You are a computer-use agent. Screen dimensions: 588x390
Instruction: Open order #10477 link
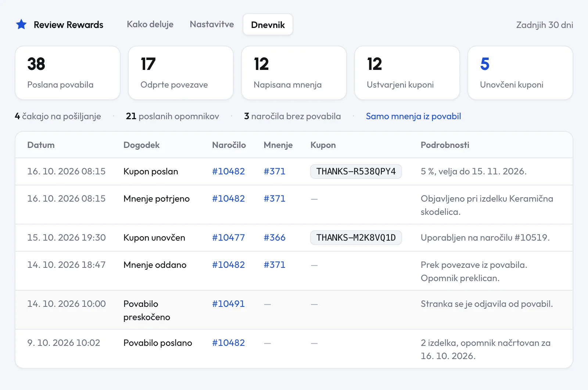pos(228,238)
